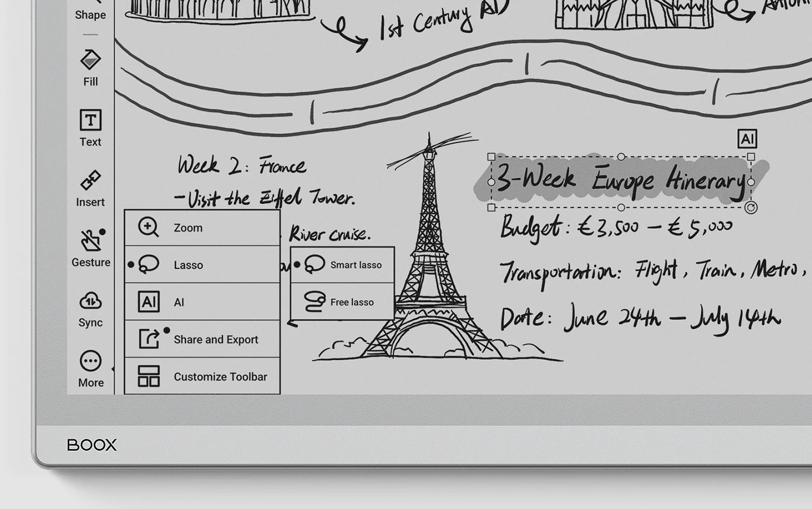Collapse the More menu button

click(90, 369)
